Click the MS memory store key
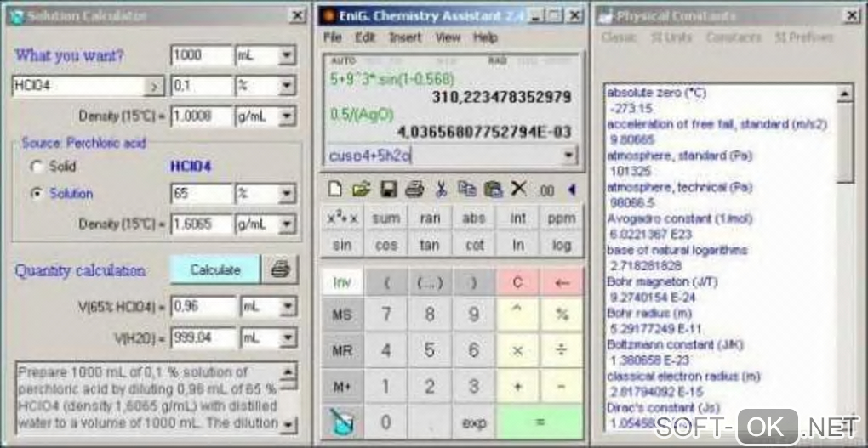The height and width of the screenshot is (448, 868). 342,315
